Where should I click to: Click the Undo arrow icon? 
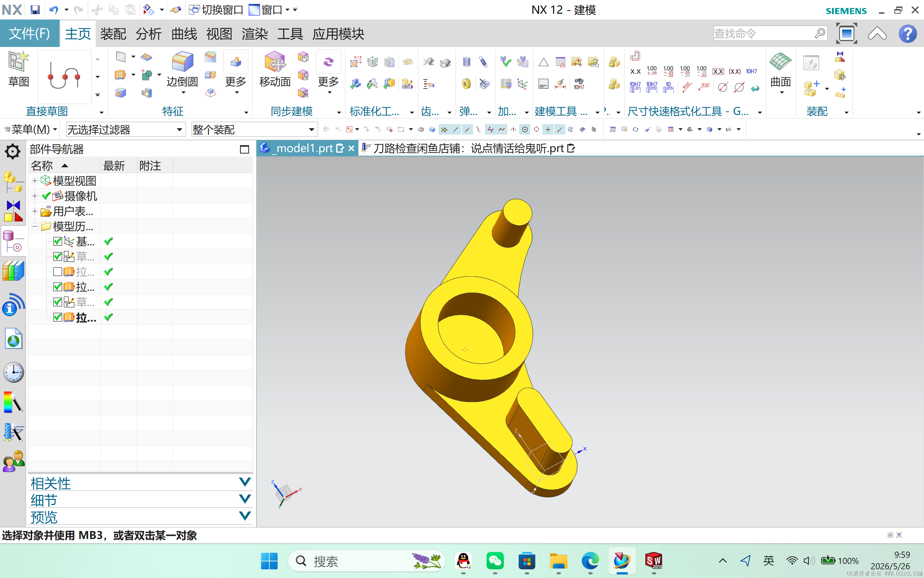coord(53,9)
